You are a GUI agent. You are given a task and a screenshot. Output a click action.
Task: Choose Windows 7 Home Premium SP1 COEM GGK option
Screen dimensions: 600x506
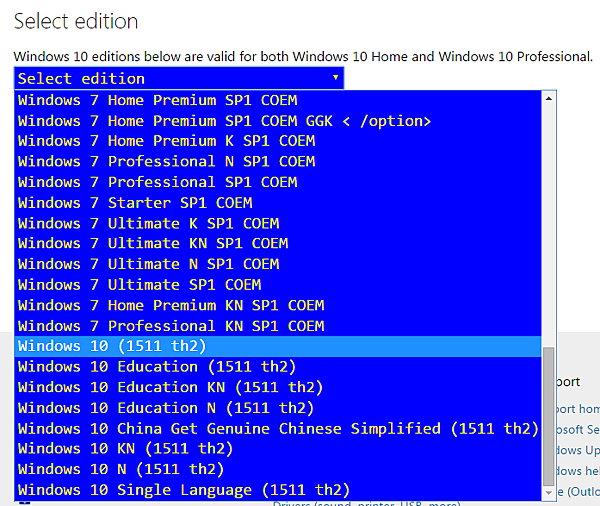pos(278,121)
